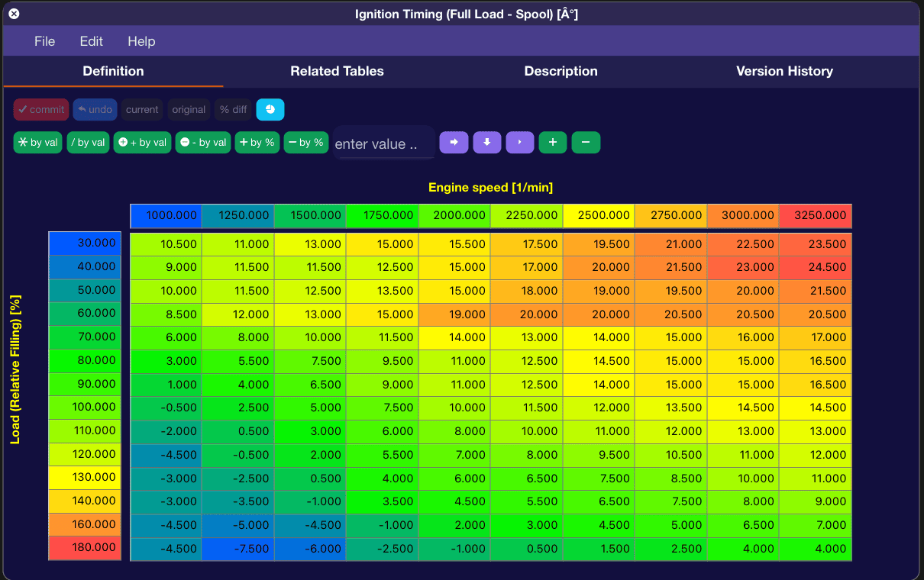This screenshot has height=580, width=924.
Task: Open the pie chart graph view
Action: pos(270,109)
